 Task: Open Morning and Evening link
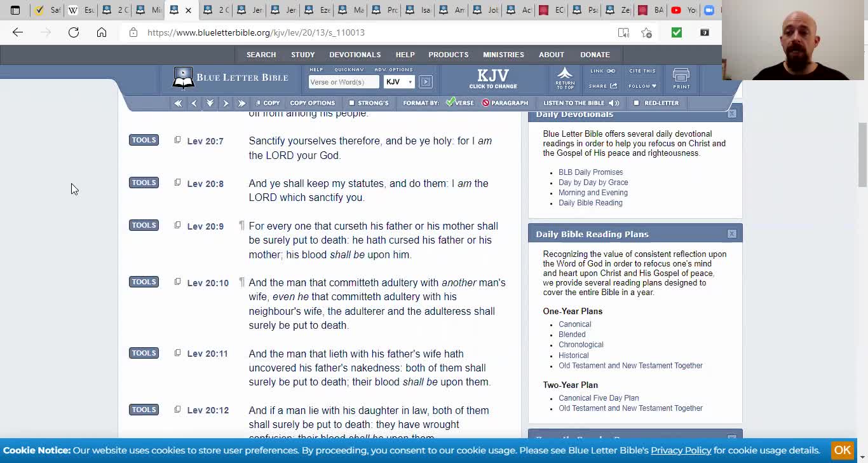(593, 193)
